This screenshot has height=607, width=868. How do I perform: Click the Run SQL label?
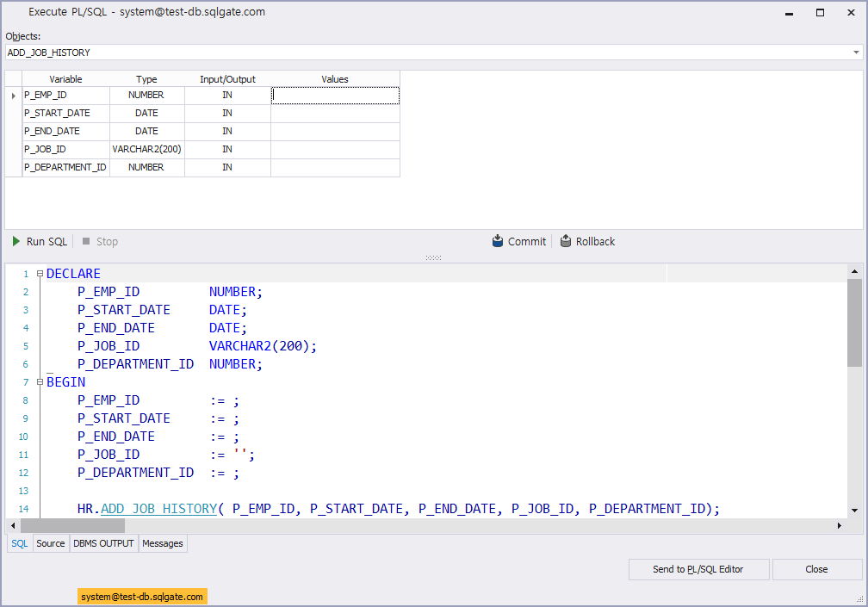[46, 242]
